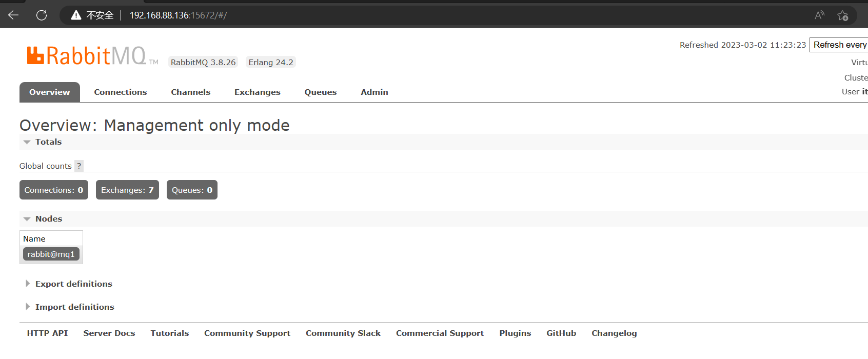The width and height of the screenshot is (868, 359).
Task: Click the RabbitMQ 3.8.26 version label
Action: point(203,62)
